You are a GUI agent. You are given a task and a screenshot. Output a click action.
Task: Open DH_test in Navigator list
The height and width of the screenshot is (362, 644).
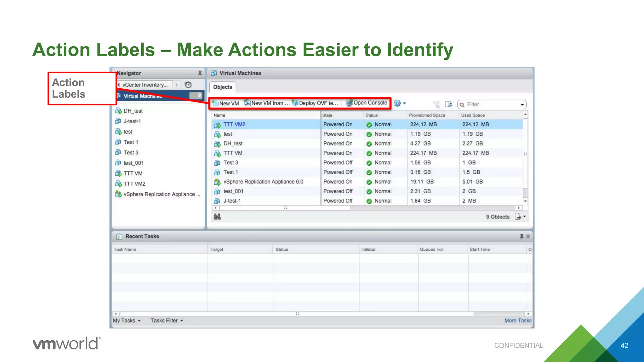(x=133, y=111)
